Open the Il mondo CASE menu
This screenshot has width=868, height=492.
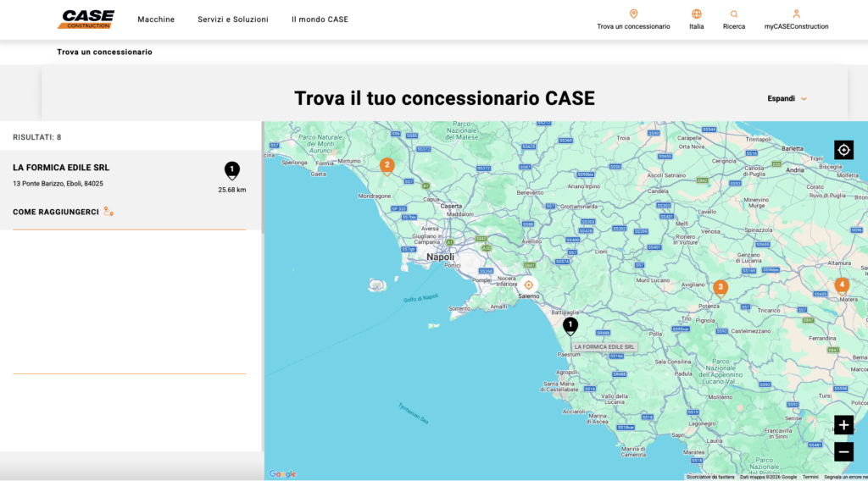[320, 19]
